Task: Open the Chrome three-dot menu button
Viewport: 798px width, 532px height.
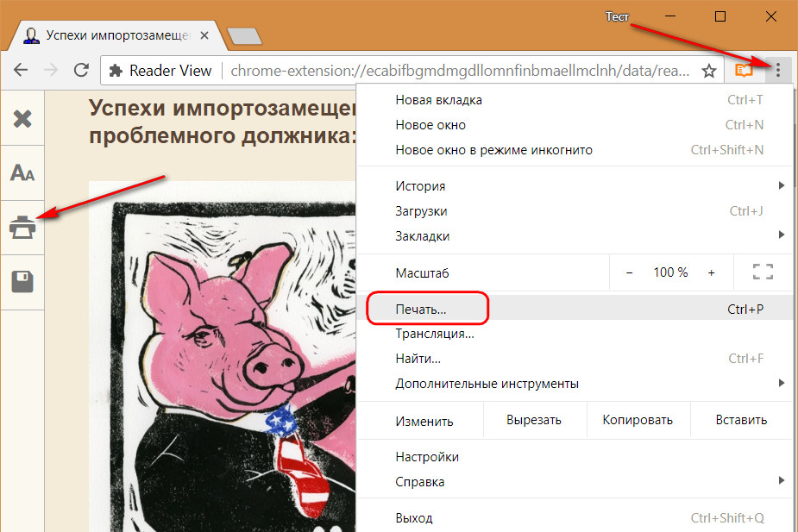Action: tap(777, 70)
